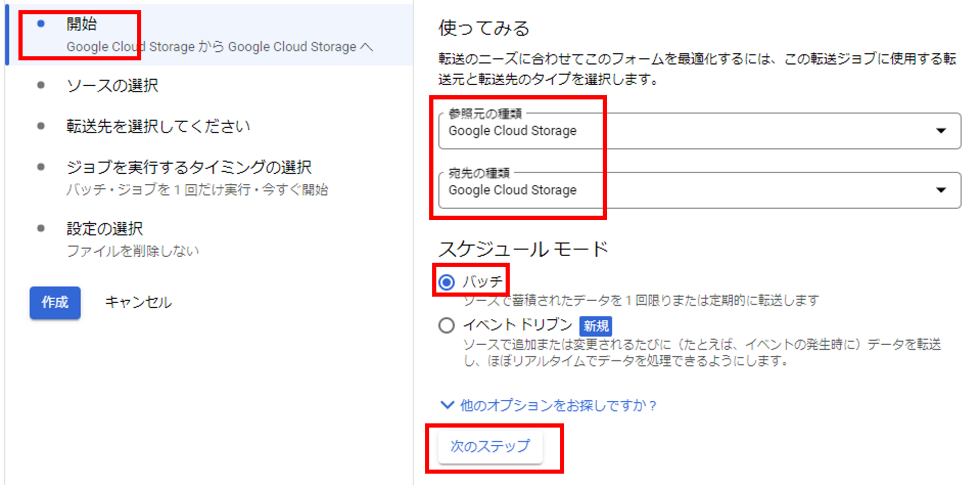Click the Google Cloud Storage source field text
This screenshot has height=485, width=980.
(x=512, y=131)
